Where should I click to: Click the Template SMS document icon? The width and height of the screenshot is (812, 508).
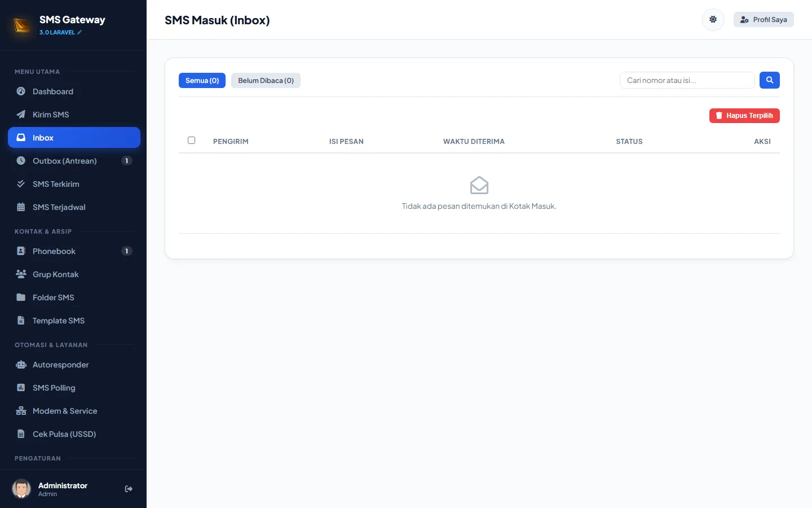pyautogui.click(x=21, y=321)
